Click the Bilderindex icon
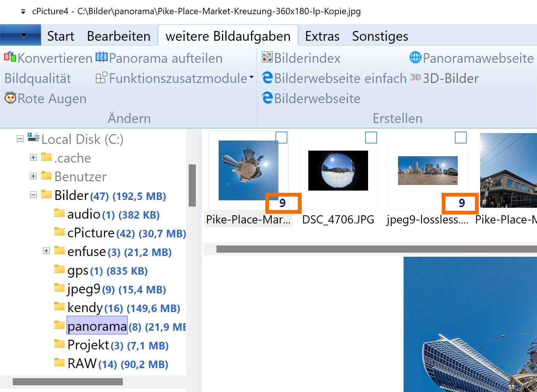Screen dimensions: 537x392 coord(267,57)
